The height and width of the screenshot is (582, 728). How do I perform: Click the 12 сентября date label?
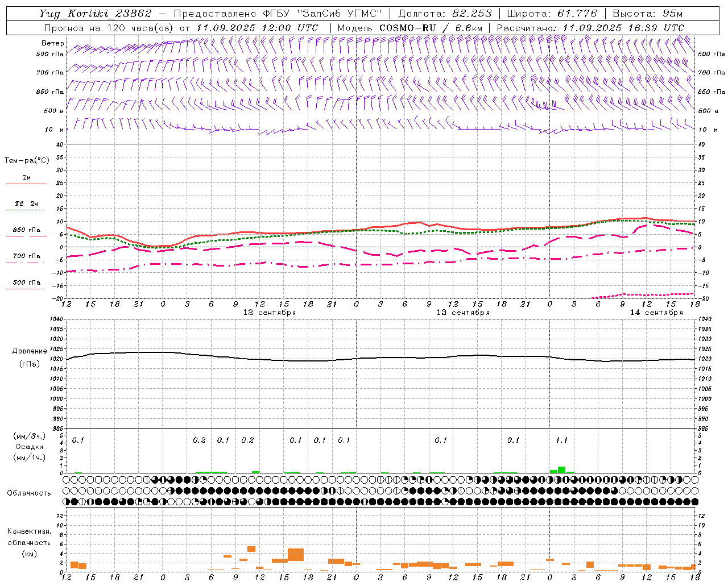(270, 313)
